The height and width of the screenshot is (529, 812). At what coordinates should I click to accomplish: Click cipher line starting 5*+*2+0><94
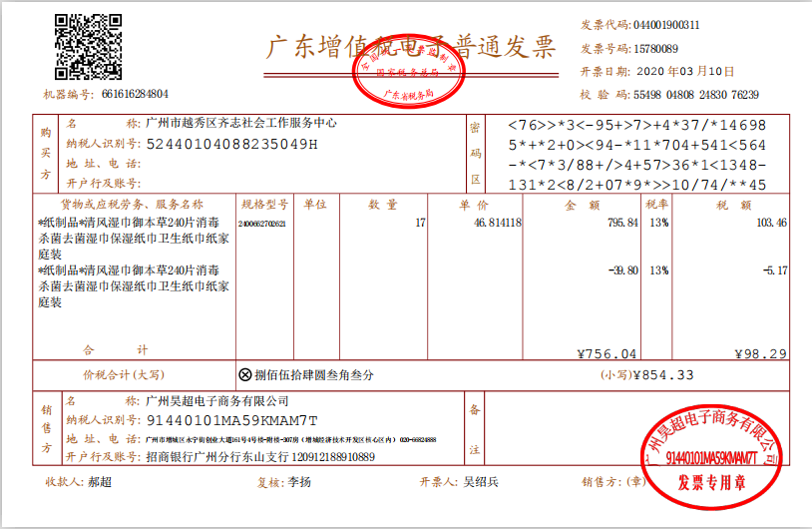[637, 145]
